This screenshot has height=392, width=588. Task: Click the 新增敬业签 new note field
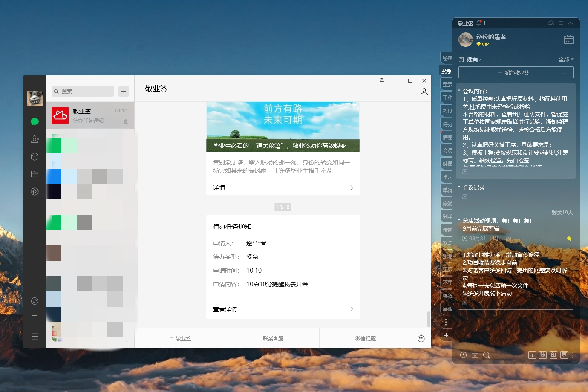point(516,72)
